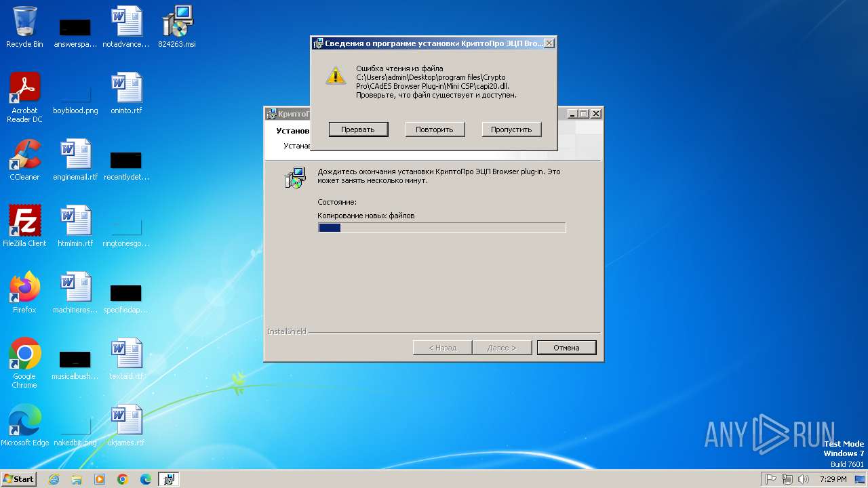Viewport: 868px width, 488px height.
Task: Click the warning triangle icon in dialog
Action: point(336,75)
